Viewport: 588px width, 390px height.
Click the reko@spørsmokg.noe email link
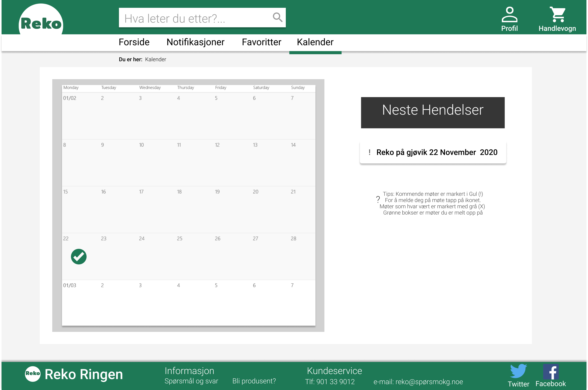pos(429,382)
